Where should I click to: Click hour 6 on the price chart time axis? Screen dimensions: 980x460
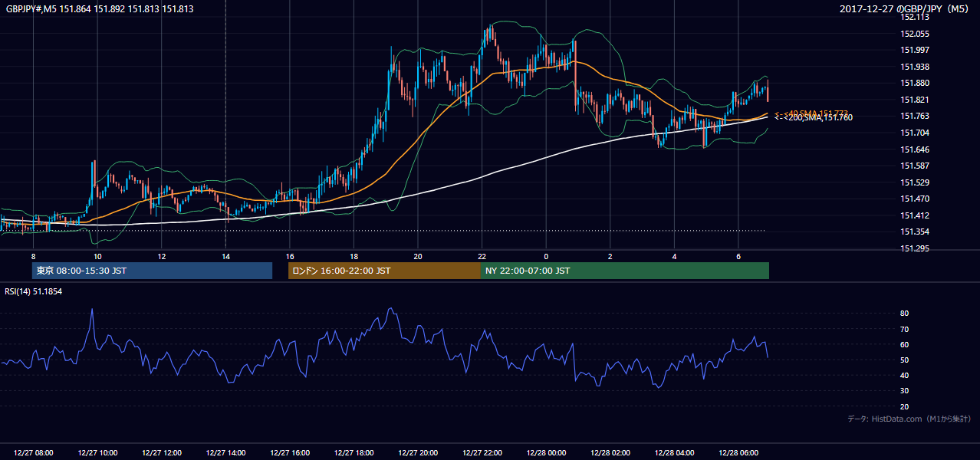click(738, 256)
